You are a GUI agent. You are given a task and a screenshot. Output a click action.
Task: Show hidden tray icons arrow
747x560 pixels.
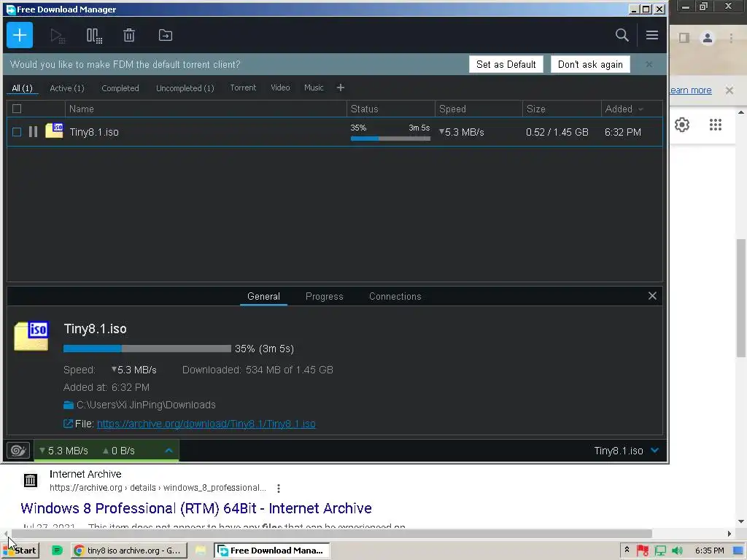[627, 550]
